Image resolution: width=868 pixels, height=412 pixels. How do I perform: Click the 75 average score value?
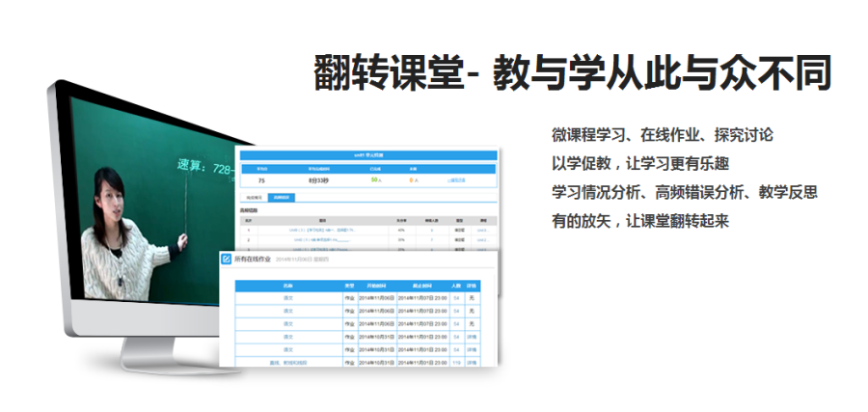(x=261, y=179)
